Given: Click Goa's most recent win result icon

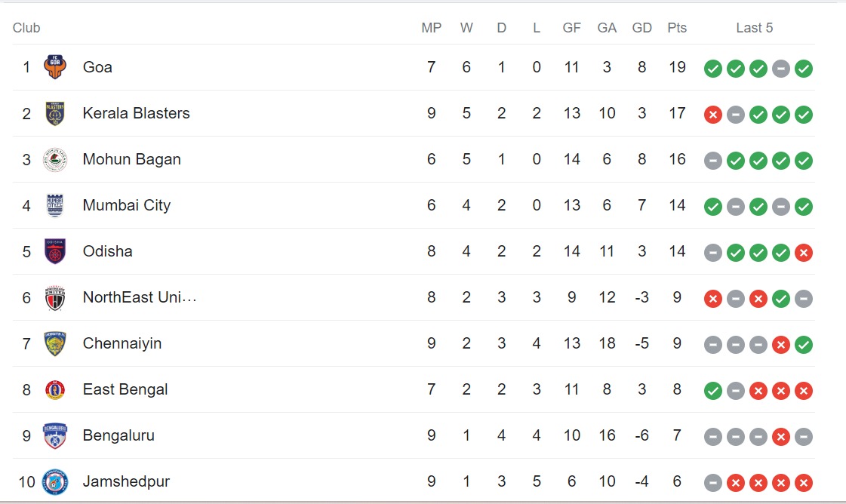Looking at the screenshot, I should [804, 69].
